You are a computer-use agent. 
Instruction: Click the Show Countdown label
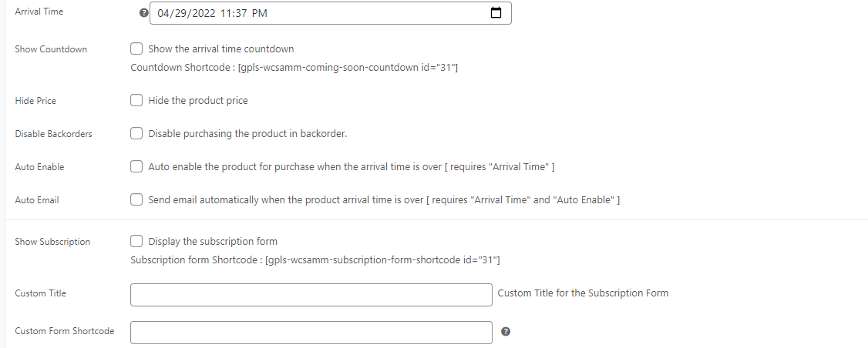click(51, 49)
